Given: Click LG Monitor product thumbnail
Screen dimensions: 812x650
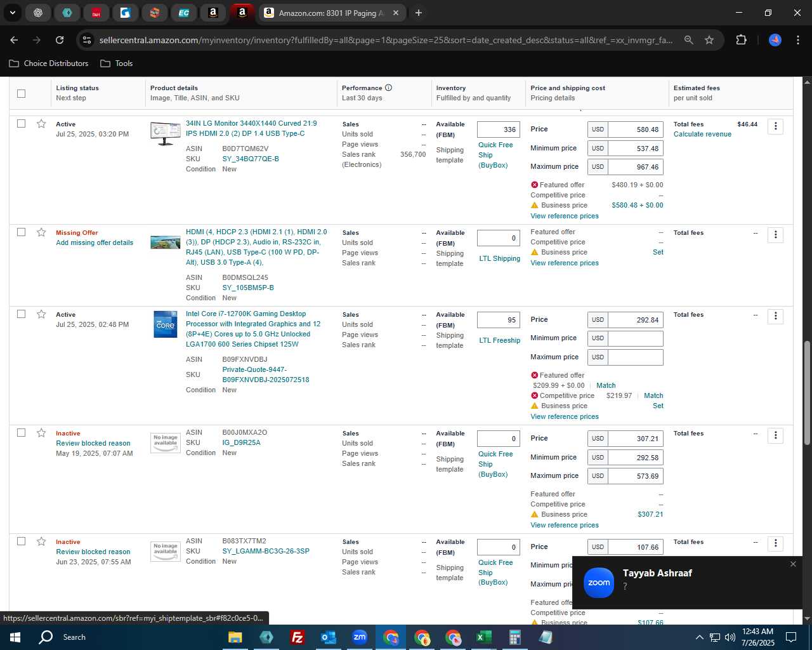Looking at the screenshot, I should (166, 134).
